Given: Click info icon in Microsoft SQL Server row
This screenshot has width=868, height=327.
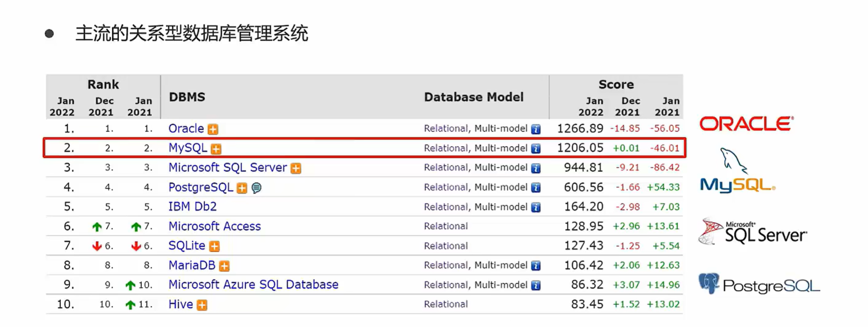Looking at the screenshot, I should point(535,168).
